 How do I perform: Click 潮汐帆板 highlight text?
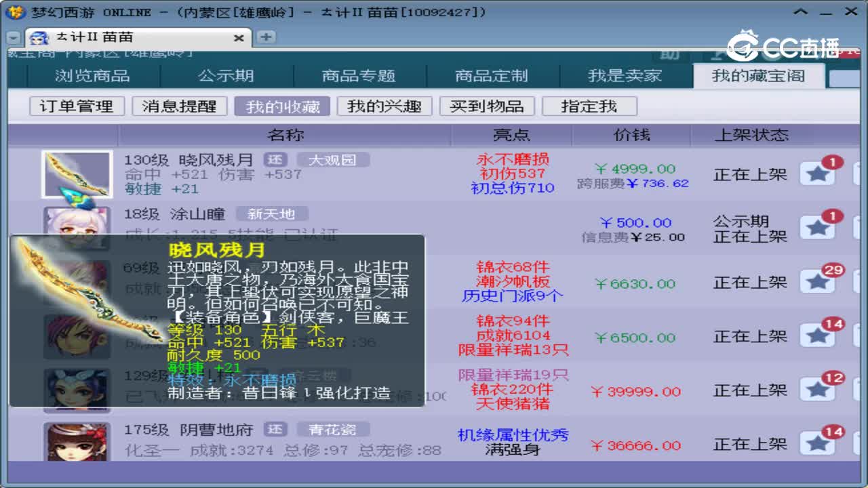(x=513, y=281)
